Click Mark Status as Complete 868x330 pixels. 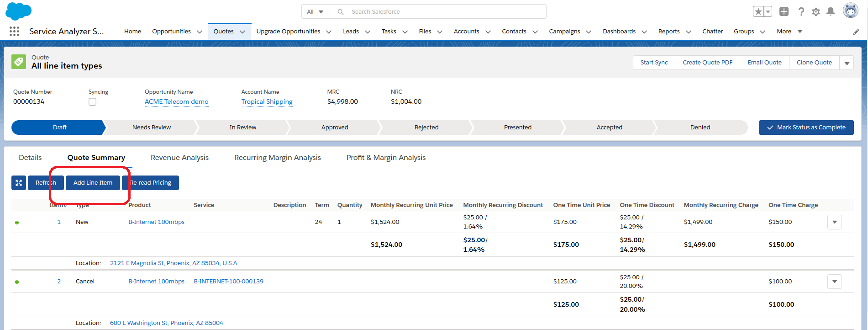806,128
